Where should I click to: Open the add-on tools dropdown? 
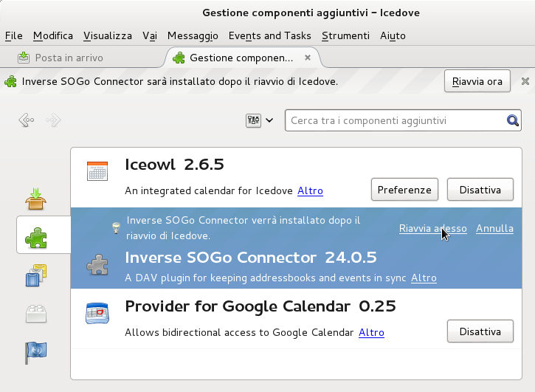tap(259, 120)
